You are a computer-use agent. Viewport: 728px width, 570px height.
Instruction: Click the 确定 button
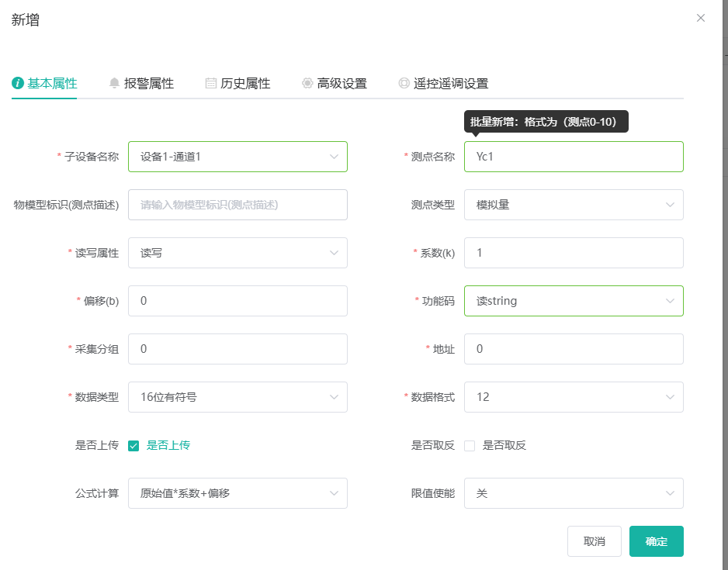tap(656, 541)
